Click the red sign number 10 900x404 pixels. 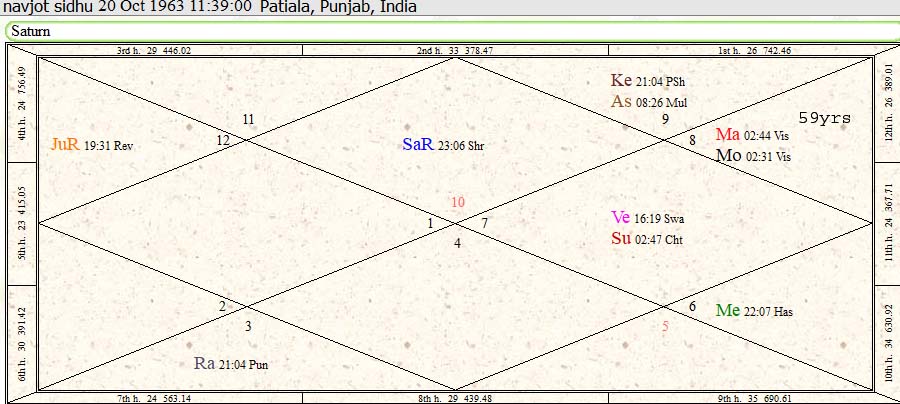pos(457,203)
